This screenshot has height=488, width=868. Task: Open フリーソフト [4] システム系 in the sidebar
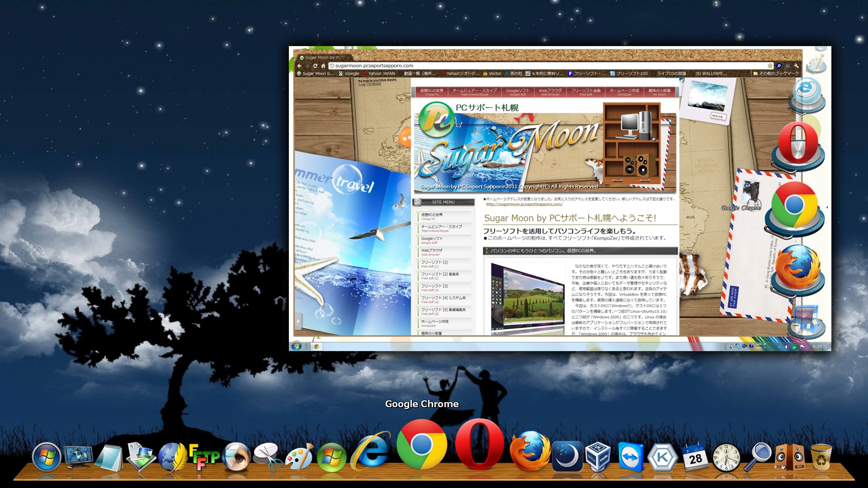coord(444,300)
